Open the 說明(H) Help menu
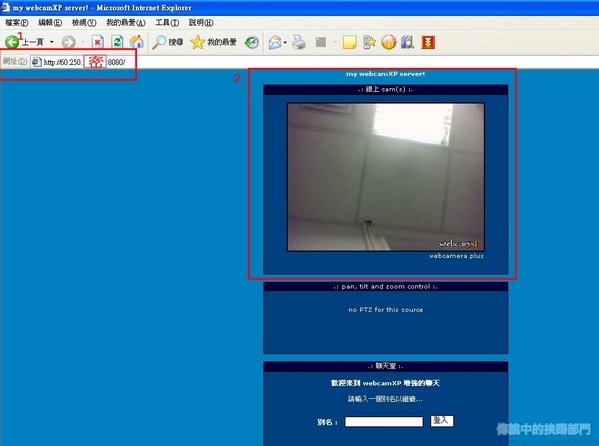Viewport: 599px width, 446px height. click(201, 23)
